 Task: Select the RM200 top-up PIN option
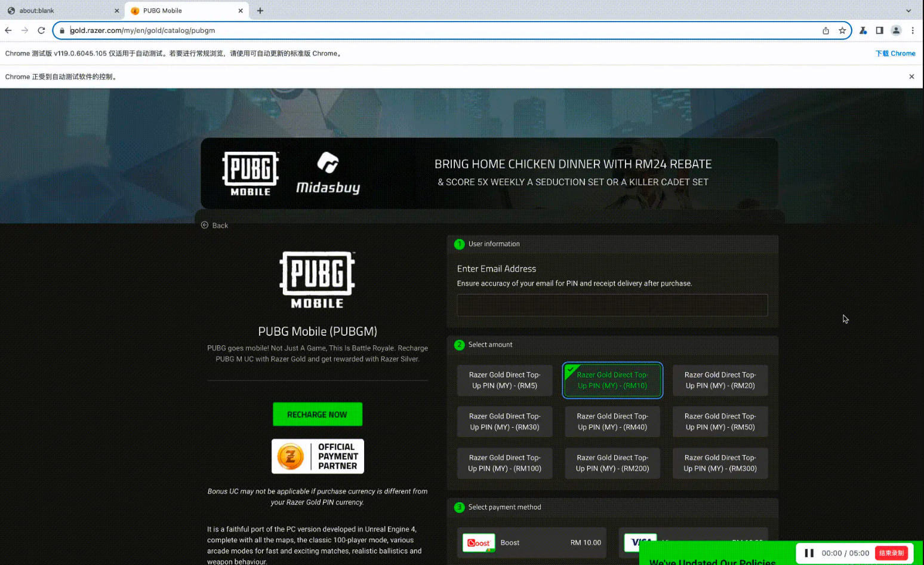pyautogui.click(x=612, y=463)
